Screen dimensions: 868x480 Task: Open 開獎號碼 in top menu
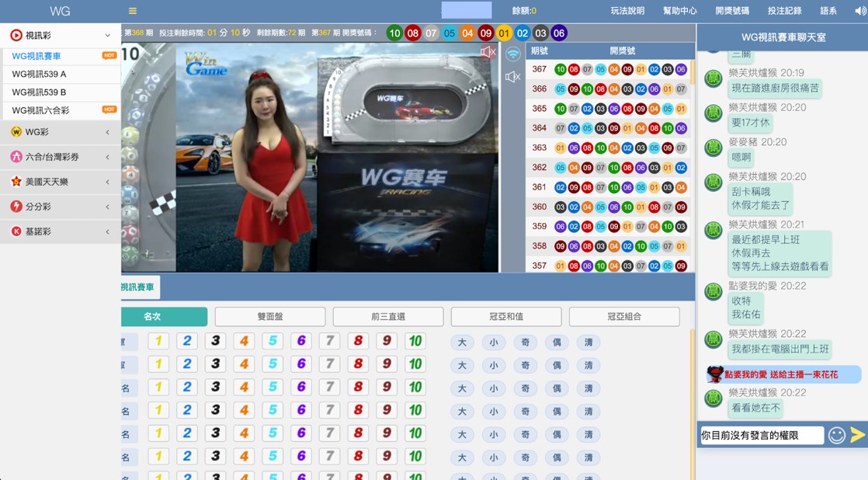[x=732, y=11]
